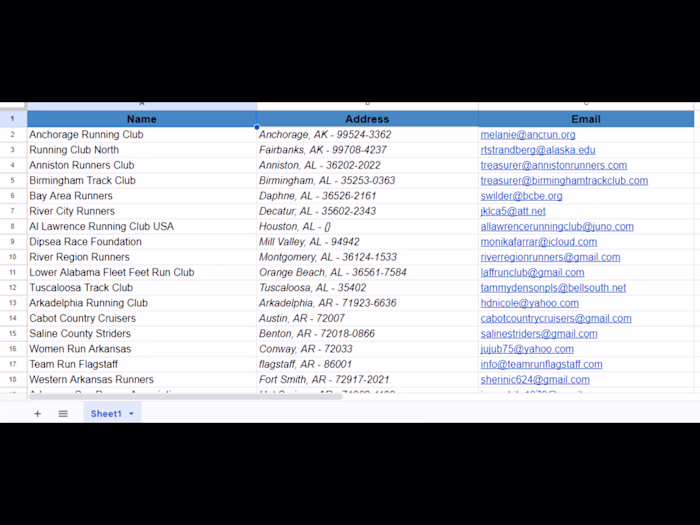Select the Arkadelphia Running Club cell
The height and width of the screenshot is (525, 700).
[142, 303]
